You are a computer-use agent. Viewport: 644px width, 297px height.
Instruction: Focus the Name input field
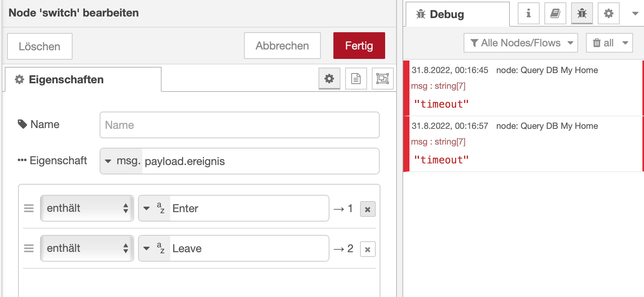pos(240,125)
